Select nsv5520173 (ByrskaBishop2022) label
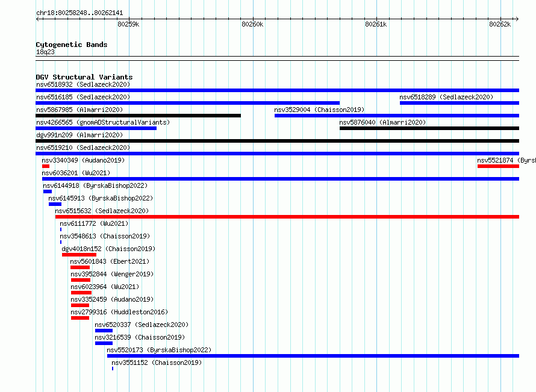This screenshot has height=392, width=536. [x=159, y=350]
